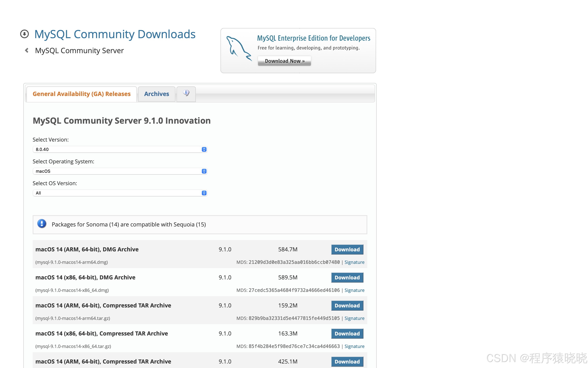The image size is (588, 368).
Task: Click the back arrow beside MySQL Community Server
Action: pos(27,50)
